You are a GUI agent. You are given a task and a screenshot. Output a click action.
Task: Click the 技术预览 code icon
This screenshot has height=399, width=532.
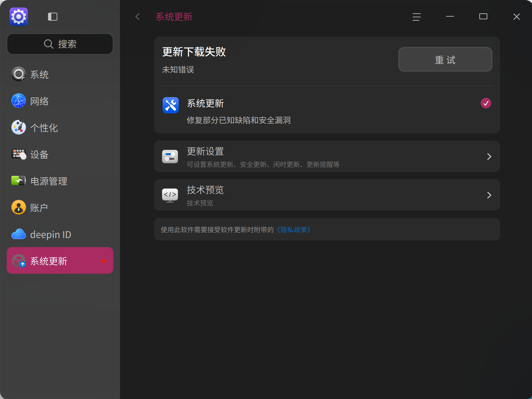click(170, 195)
